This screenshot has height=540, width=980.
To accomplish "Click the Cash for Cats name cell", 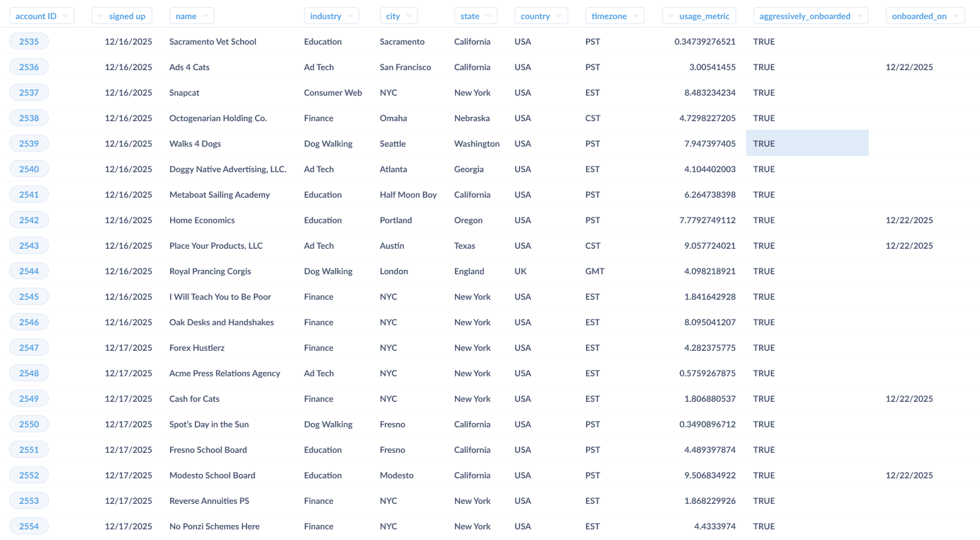I will 194,399.
